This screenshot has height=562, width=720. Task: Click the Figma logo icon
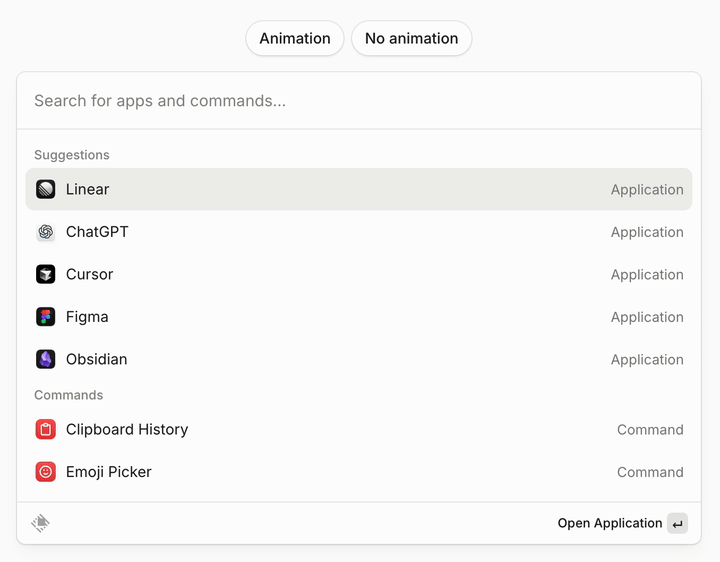coord(46,317)
